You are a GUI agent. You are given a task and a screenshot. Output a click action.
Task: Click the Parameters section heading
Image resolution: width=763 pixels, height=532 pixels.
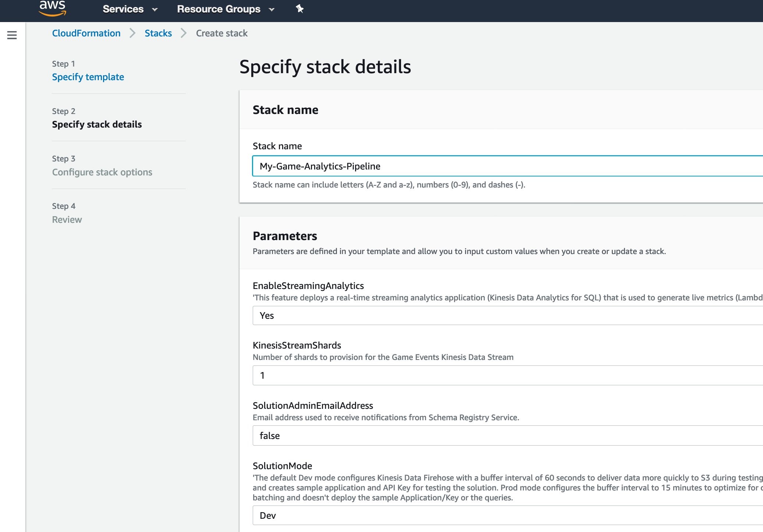[285, 236]
